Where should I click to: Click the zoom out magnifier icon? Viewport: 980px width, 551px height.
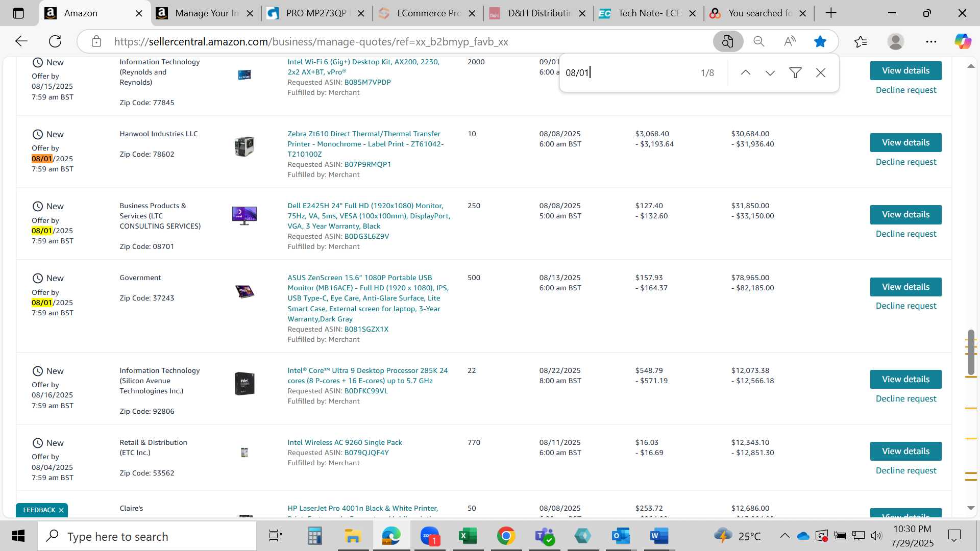(x=759, y=41)
